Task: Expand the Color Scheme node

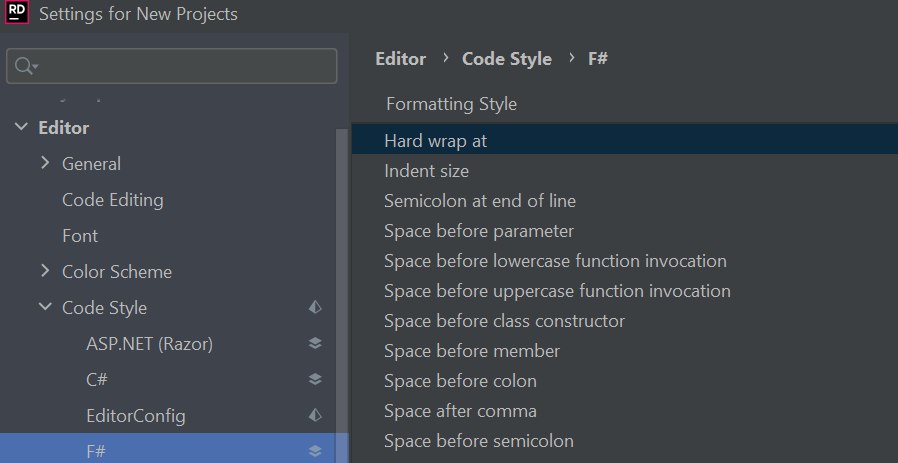Action: click(45, 271)
